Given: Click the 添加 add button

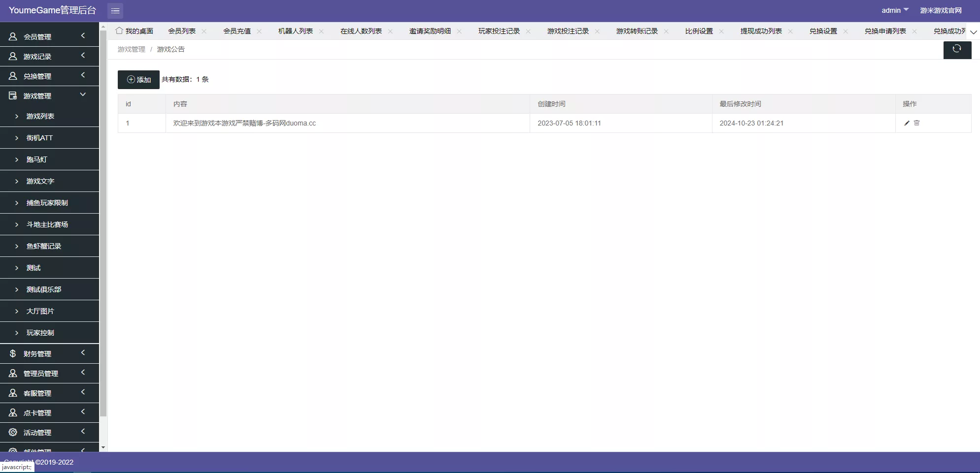Looking at the screenshot, I should tap(138, 79).
